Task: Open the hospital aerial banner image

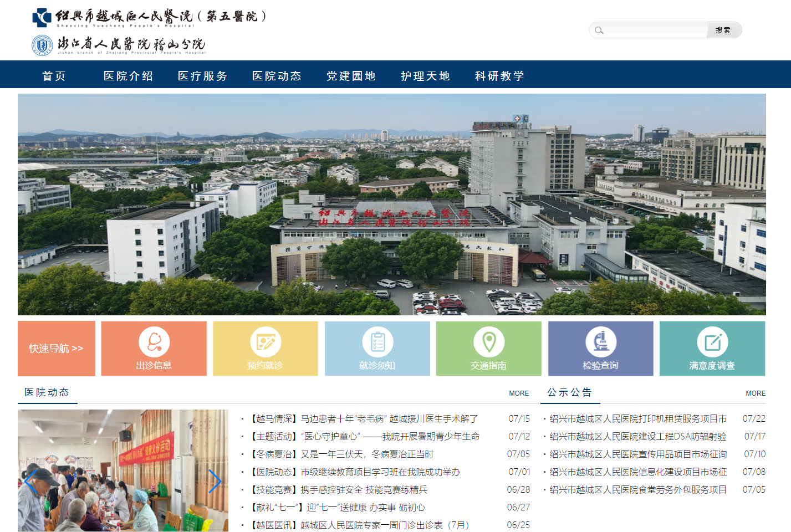Action: [x=392, y=204]
